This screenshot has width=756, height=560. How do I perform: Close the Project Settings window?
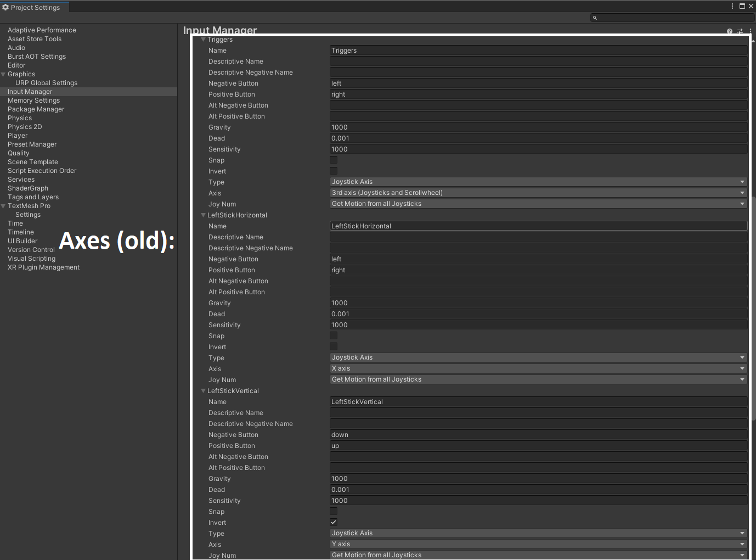751,6
